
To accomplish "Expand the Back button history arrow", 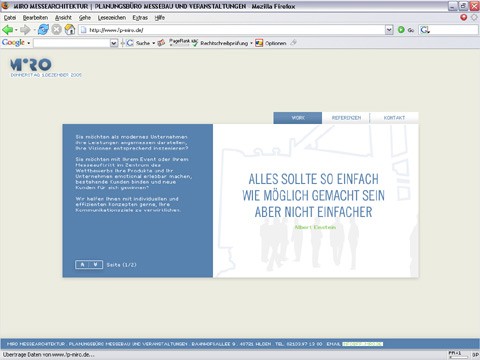I will pyautogui.click(x=16, y=30).
